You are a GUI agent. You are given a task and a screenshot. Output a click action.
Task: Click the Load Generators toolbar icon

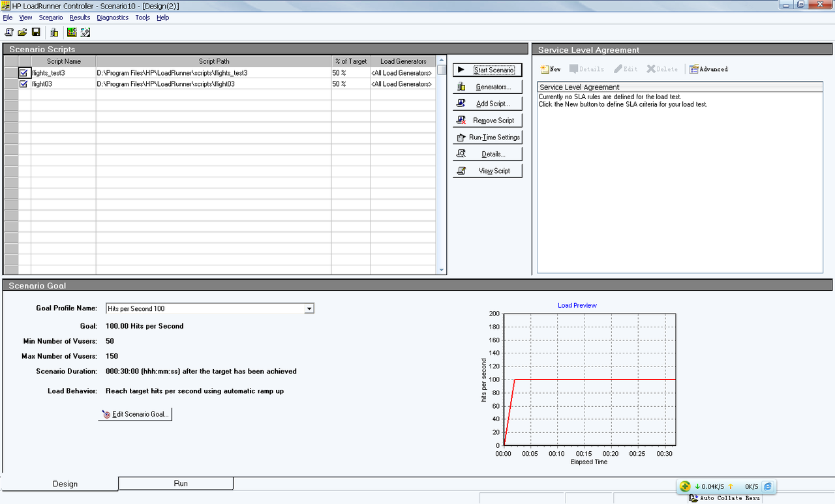[x=54, y=33]
